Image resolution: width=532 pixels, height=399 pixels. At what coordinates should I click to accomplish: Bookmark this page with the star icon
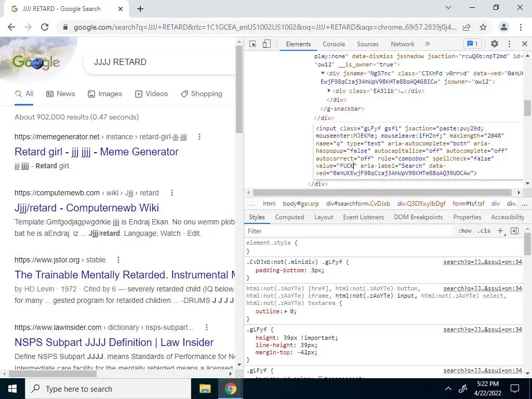483,27
